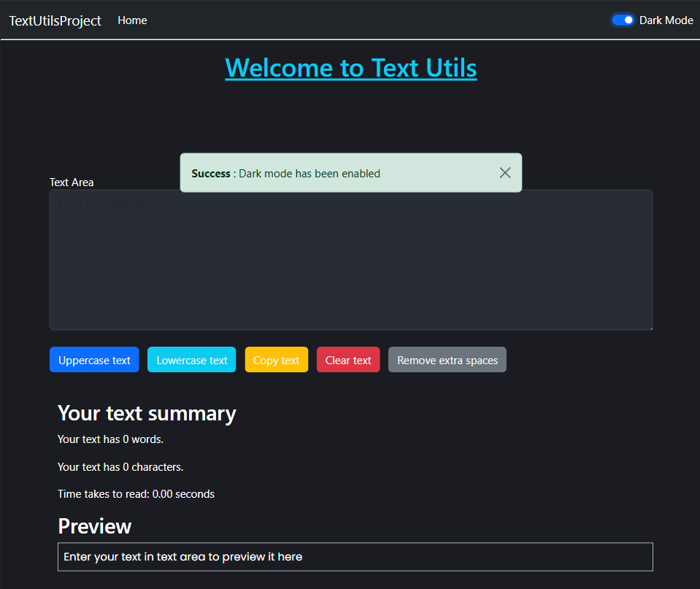Click the Time takes to read line
This screenshot has width=700, height=589.
(x=136, y=494)
